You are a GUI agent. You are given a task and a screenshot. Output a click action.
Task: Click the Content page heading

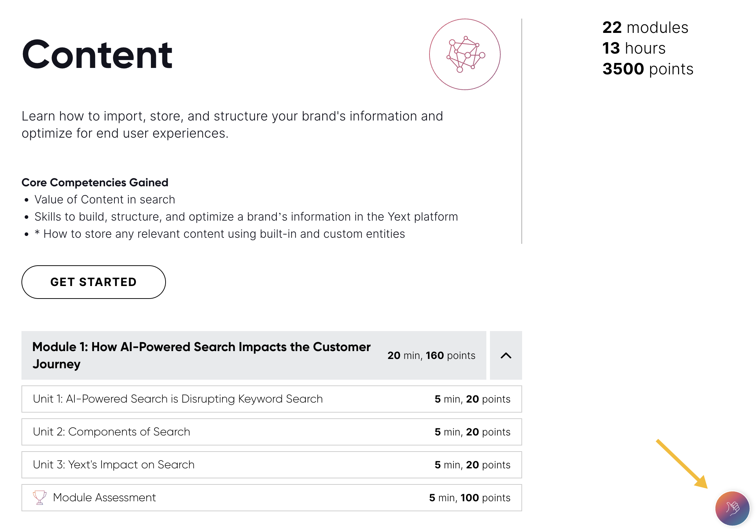tap(97, 54)
